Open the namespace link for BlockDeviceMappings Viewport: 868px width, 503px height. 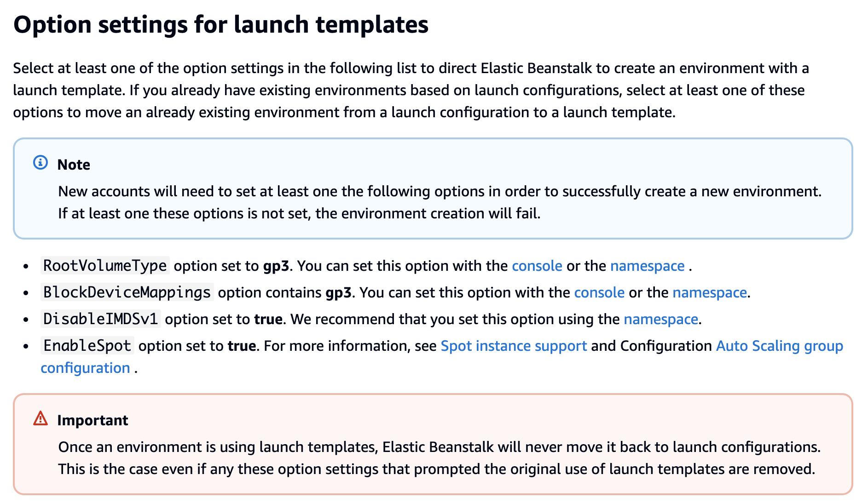(x=709, y=293)
